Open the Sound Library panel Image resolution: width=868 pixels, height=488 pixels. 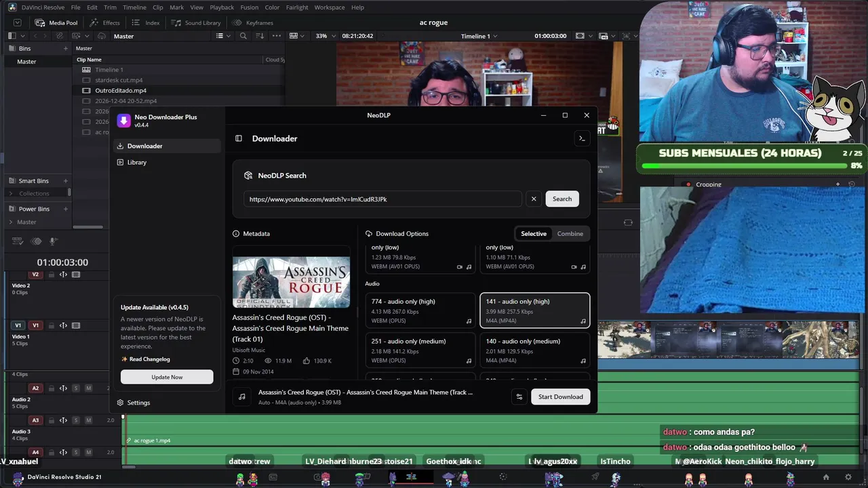click(x=197, y=22)
